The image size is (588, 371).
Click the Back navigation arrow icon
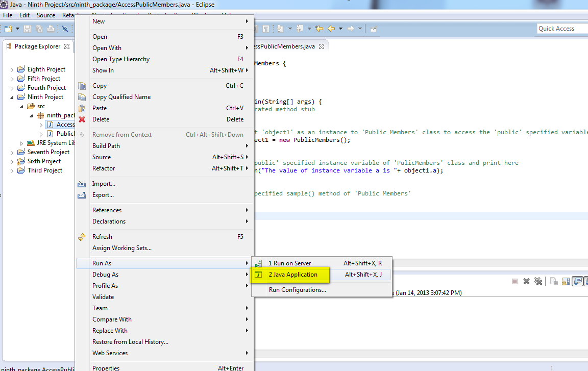point(331,29)
